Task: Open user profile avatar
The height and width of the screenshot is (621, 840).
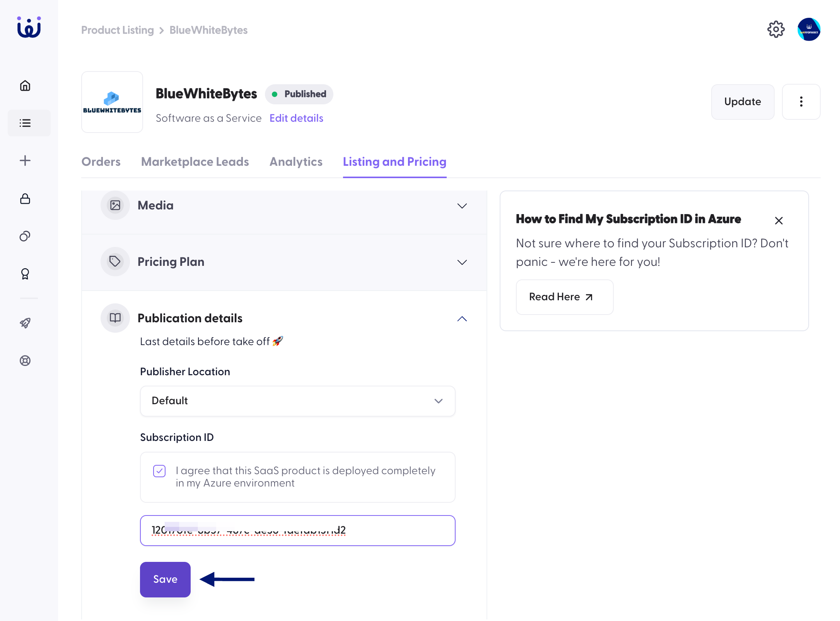Action: click(809, 29)
